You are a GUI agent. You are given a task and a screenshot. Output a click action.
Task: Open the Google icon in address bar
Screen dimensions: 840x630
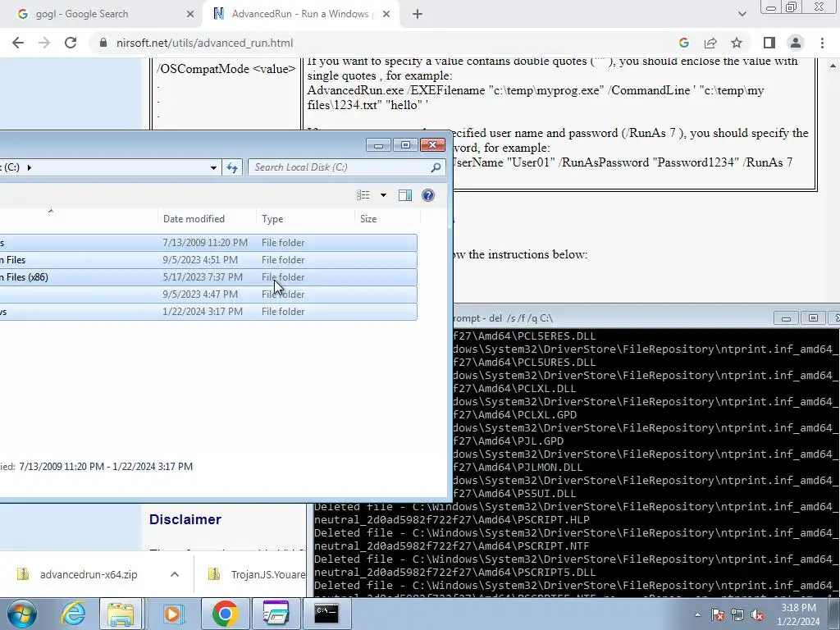(x=683, y=43)
